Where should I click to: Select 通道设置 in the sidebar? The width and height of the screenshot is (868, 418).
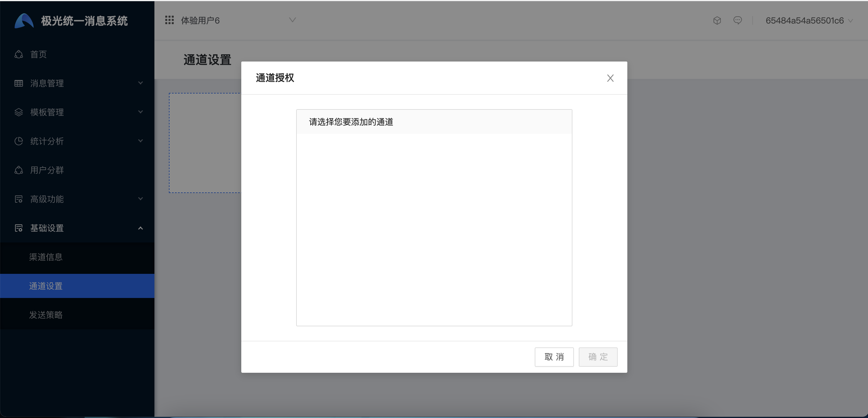[46, 286]
